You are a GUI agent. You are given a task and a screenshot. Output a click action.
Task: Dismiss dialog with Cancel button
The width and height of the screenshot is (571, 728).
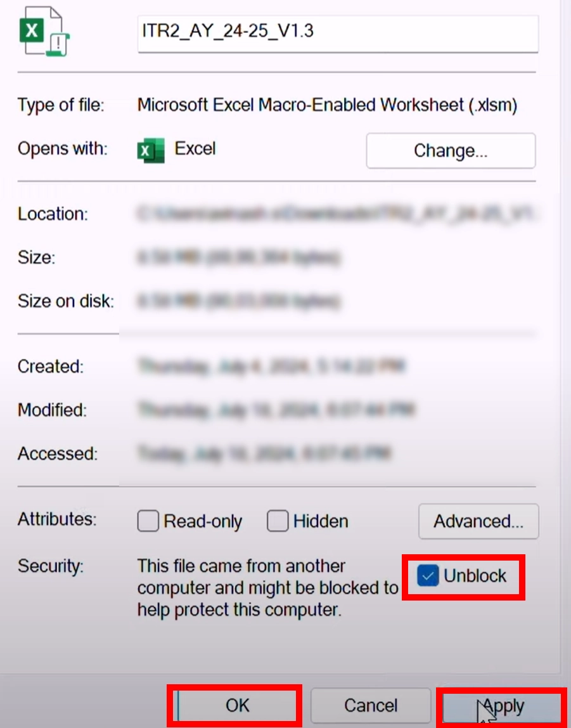[371, 705]
